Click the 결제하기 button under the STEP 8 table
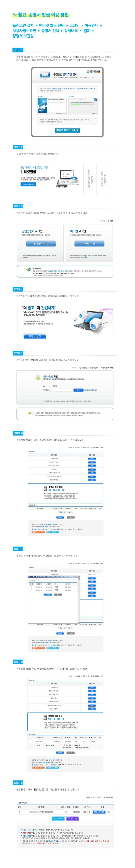The width and height of the screenshot is (135, 868). (x=60, y=753)
